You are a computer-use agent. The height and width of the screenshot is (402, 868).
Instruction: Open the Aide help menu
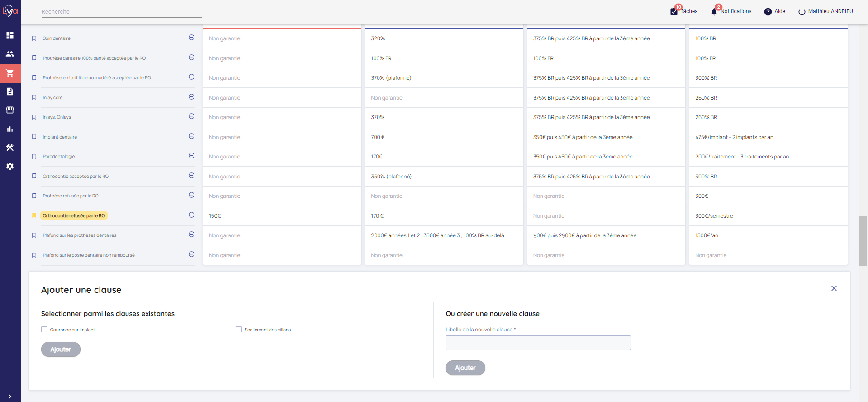(774, 11)
